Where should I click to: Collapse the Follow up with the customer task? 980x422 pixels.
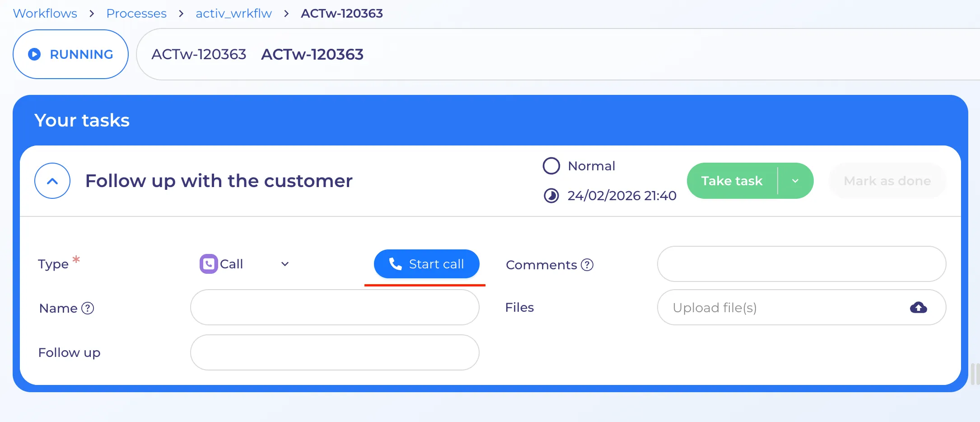(x=52, y=181)
